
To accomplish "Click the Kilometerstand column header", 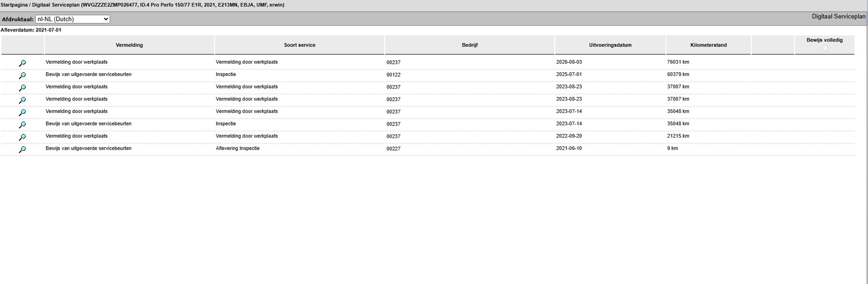I will 708,45.
